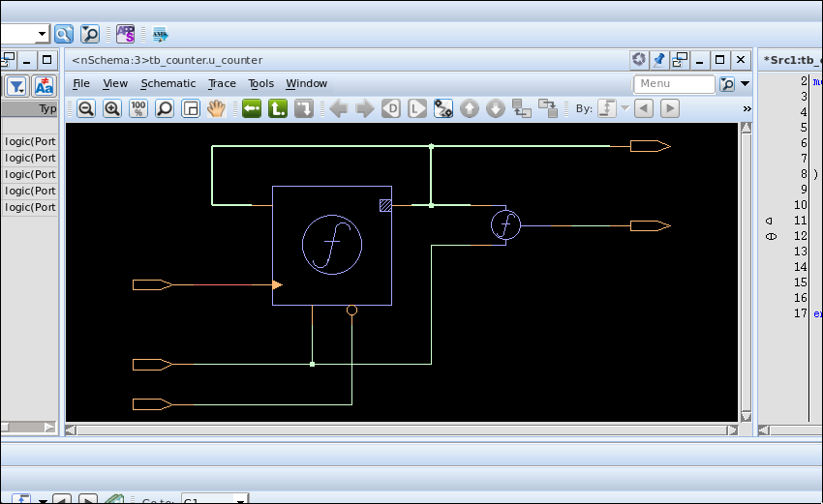Click the Trace Load L icon
The width and height of the screenshot is (823, 504).
click(x=417, y=109)
